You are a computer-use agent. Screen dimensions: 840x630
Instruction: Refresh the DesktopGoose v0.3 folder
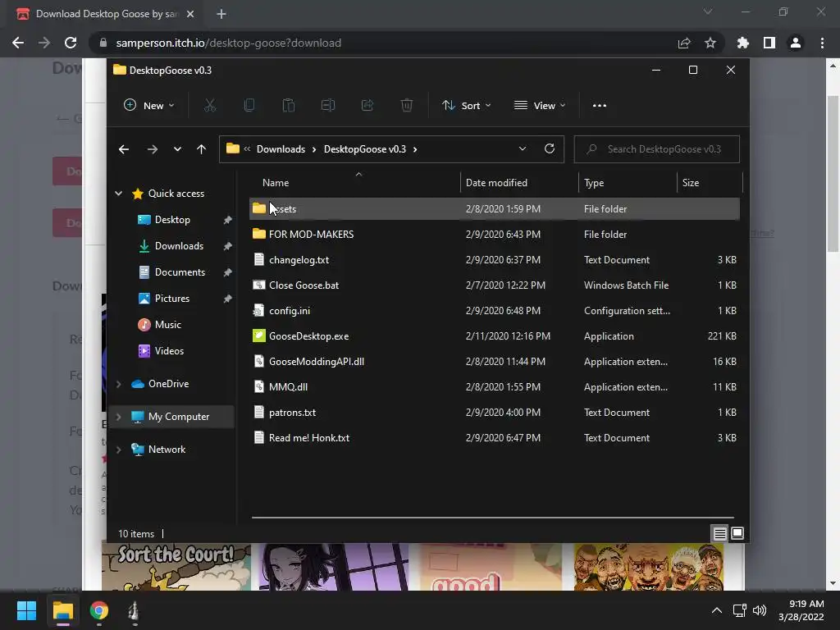(x=549, y=149)
